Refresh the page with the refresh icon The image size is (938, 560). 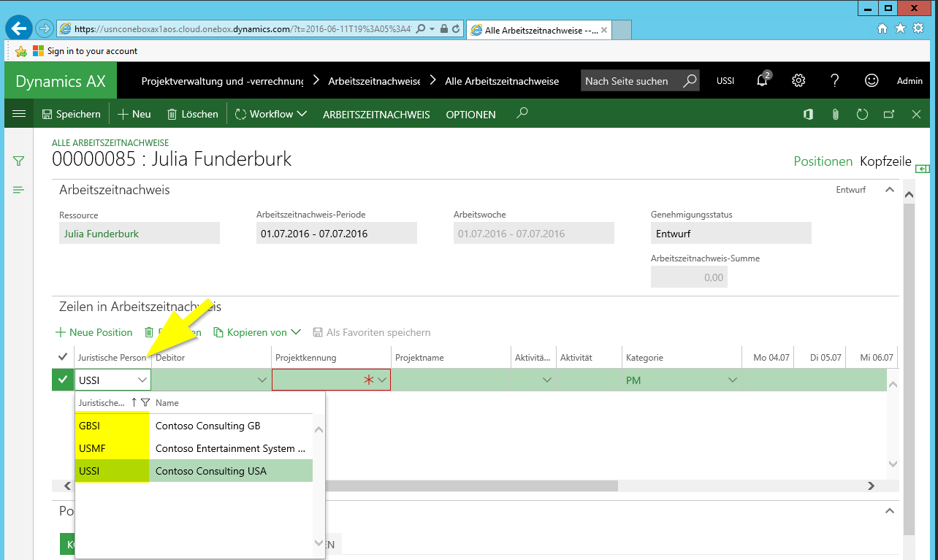[x=862, y=114]
